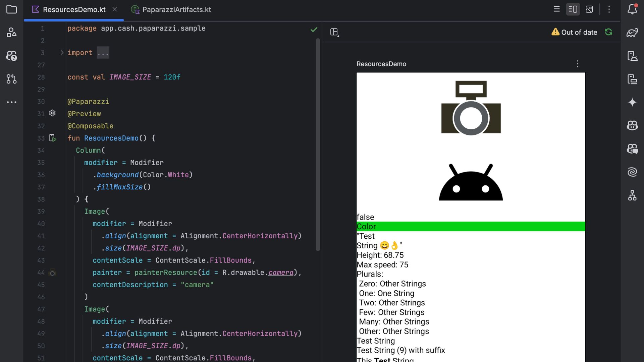Click the "camera" string literal on line 45

coord(197,285)
